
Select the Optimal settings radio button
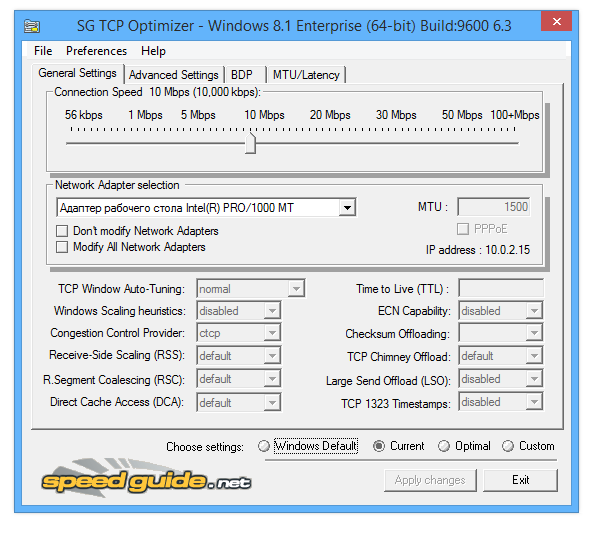click(444, 446)
